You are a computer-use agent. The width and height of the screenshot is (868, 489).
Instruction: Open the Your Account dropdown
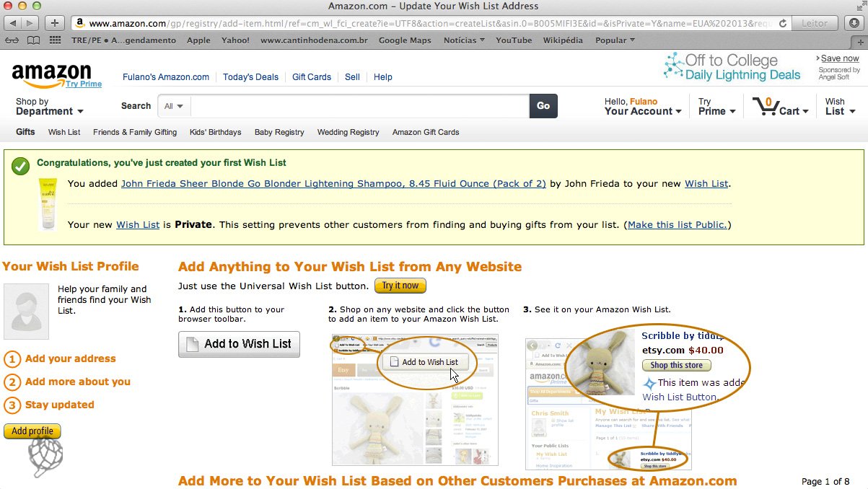[641, 112]
